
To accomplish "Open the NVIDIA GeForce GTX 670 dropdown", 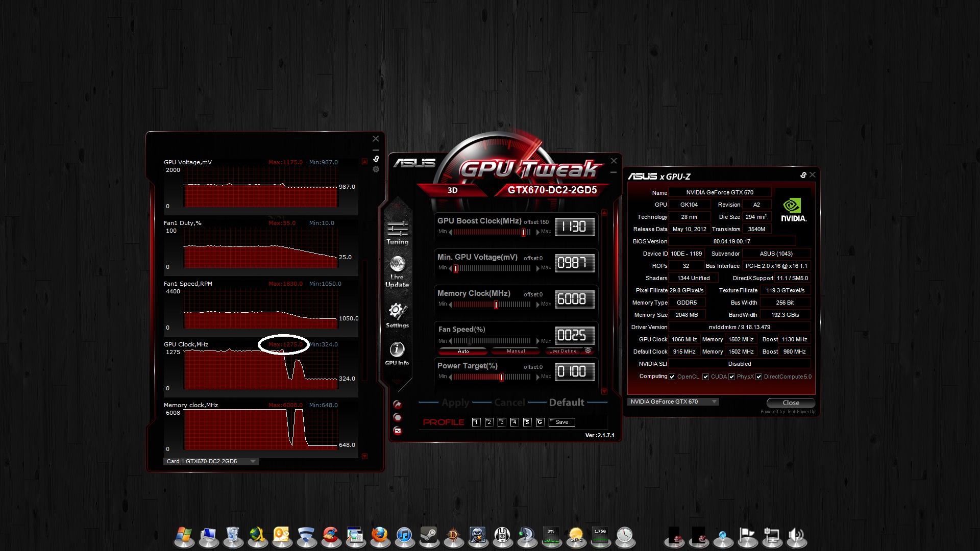I will tap(673, 402).
